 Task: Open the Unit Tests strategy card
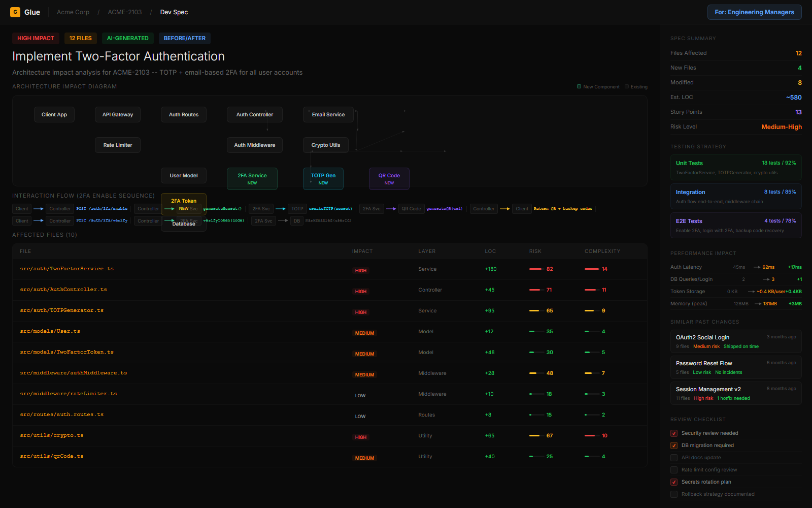tap(736, 168)
